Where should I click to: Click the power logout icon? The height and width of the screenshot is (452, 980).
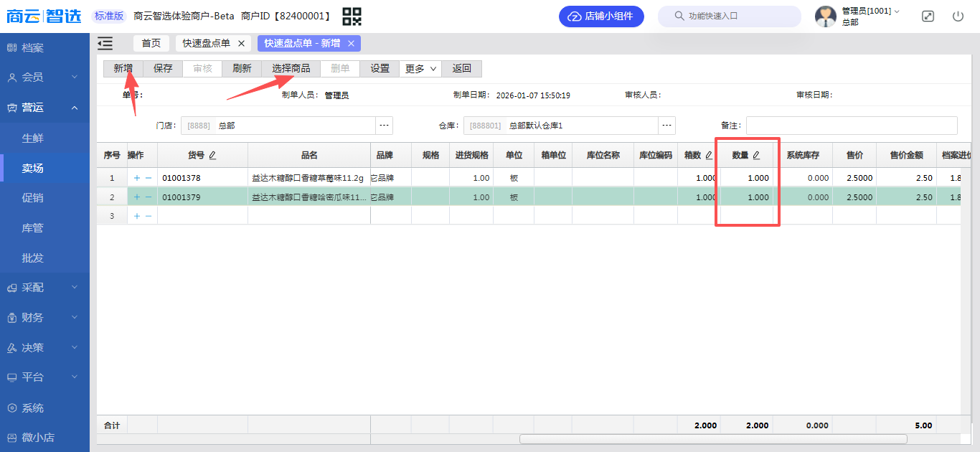[958, 16]
